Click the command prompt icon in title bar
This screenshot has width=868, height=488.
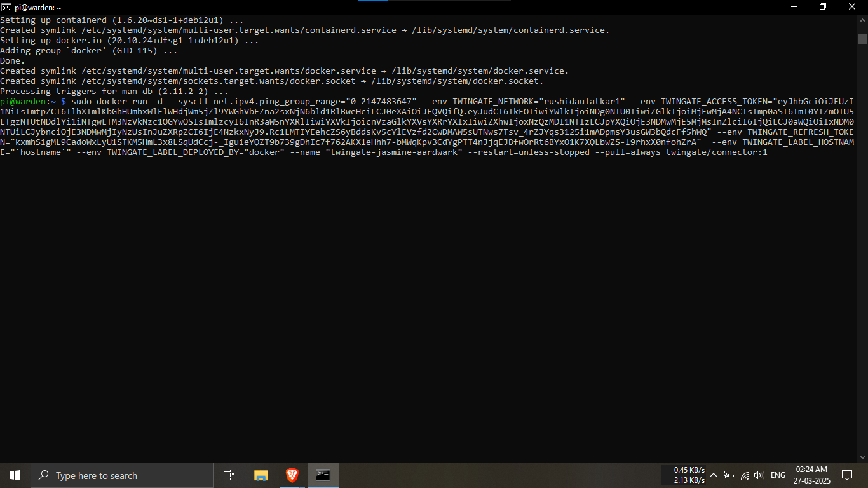(x=6, y=7)
